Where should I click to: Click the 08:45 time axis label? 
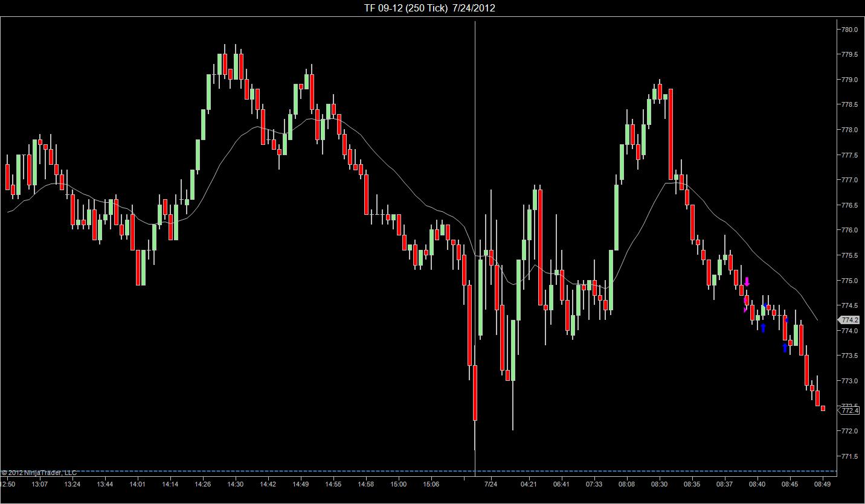(789, 484)
